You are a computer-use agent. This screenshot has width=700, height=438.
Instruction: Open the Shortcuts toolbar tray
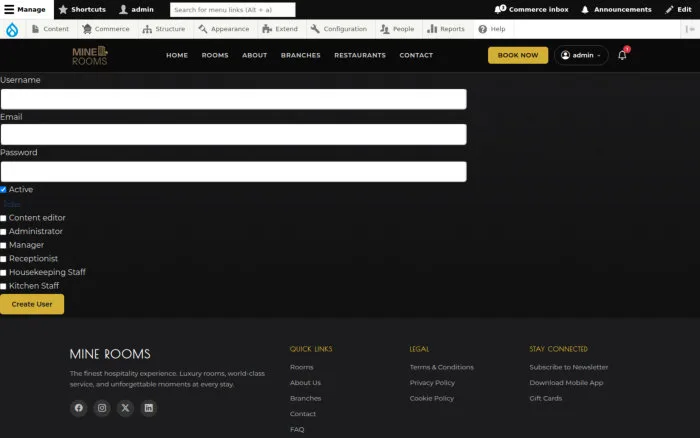click(x=83, y=9)
